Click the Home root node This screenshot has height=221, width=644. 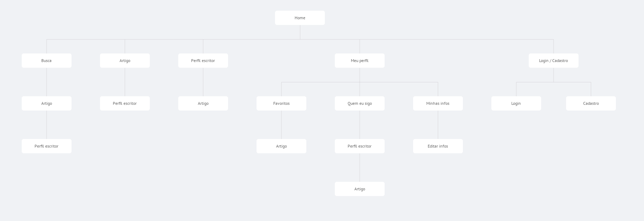[x=300, y=18]
